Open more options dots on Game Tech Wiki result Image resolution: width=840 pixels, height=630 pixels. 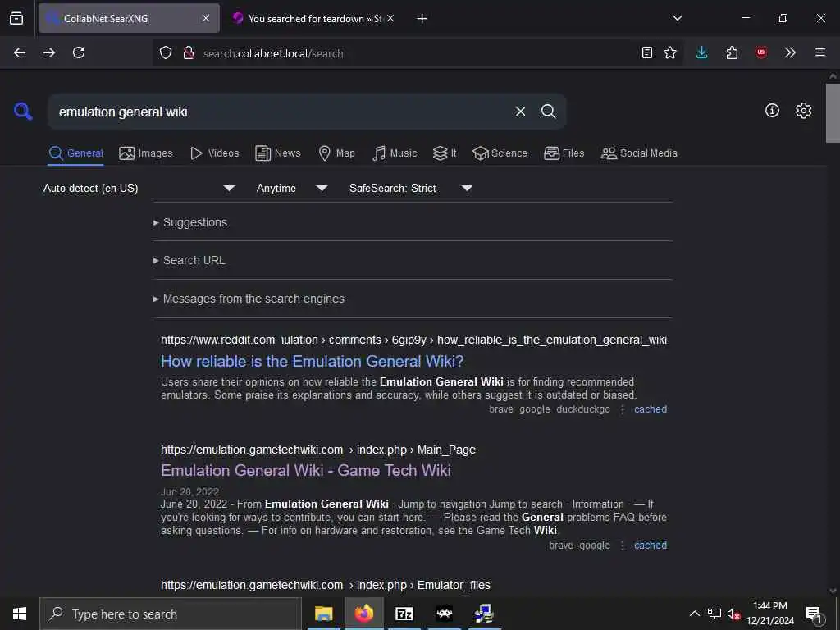point(623,546)
